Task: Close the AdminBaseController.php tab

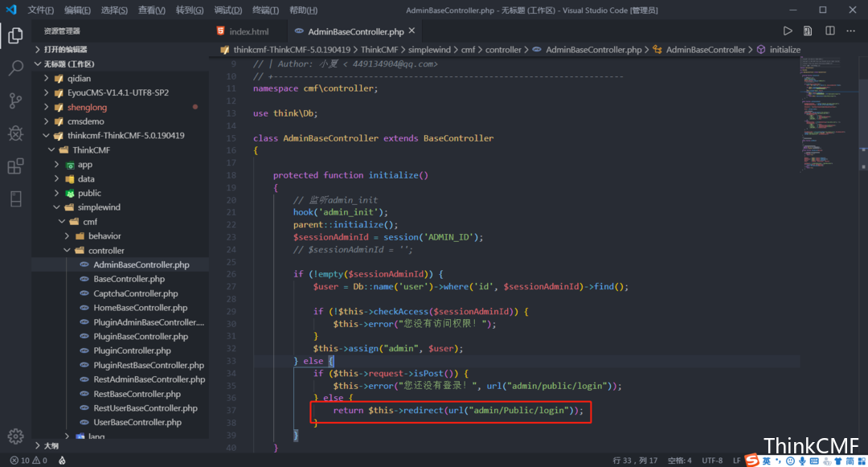Action: 411,31
